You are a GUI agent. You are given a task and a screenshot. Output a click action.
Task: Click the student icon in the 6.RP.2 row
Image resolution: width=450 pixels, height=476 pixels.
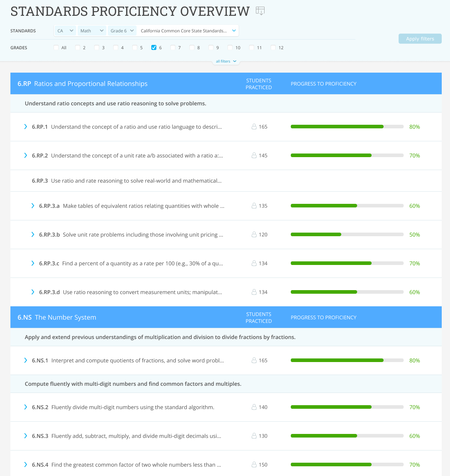254,155
